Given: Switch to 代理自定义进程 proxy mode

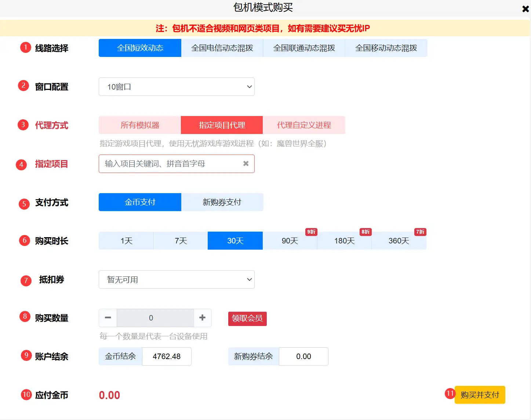Looking at the screenshot, I should pos(304,125).
